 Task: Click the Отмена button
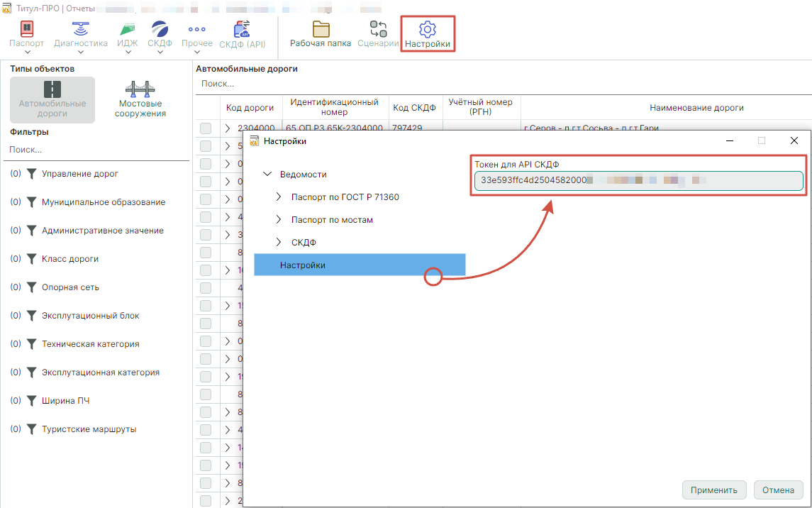pos(779,490)
